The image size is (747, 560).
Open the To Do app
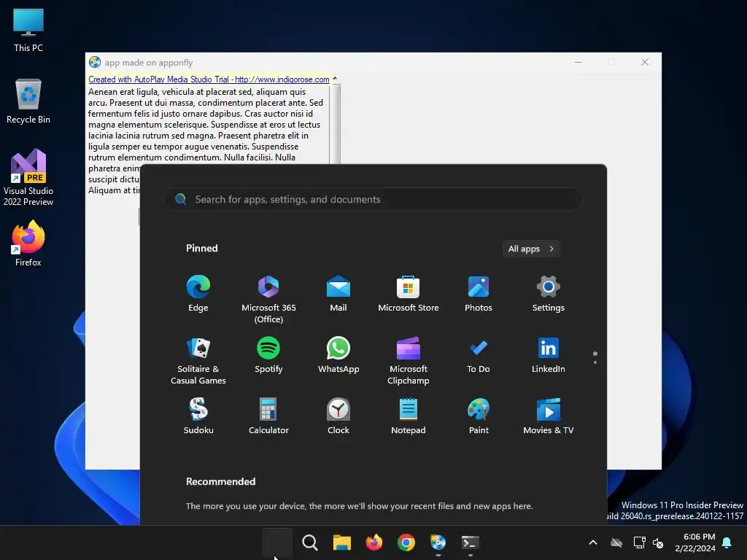[x=479, y=355]
